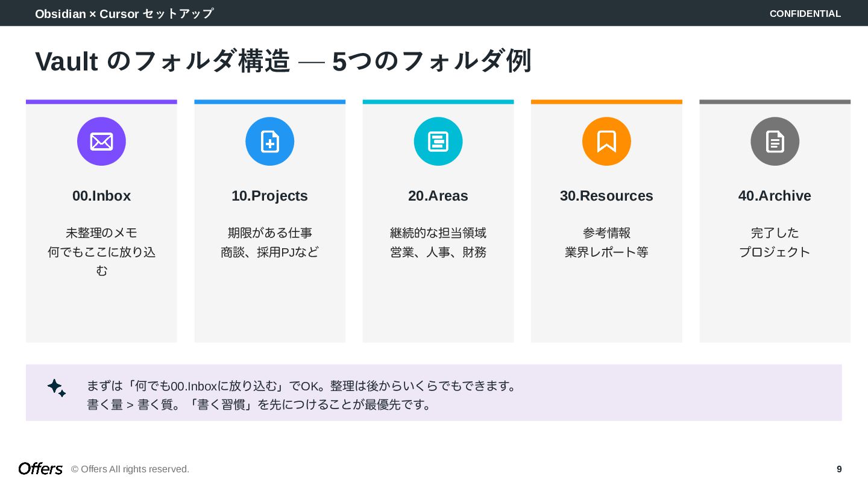Click the text 参考情報
This screenshot has height=488, width=868.
(606, 233)
